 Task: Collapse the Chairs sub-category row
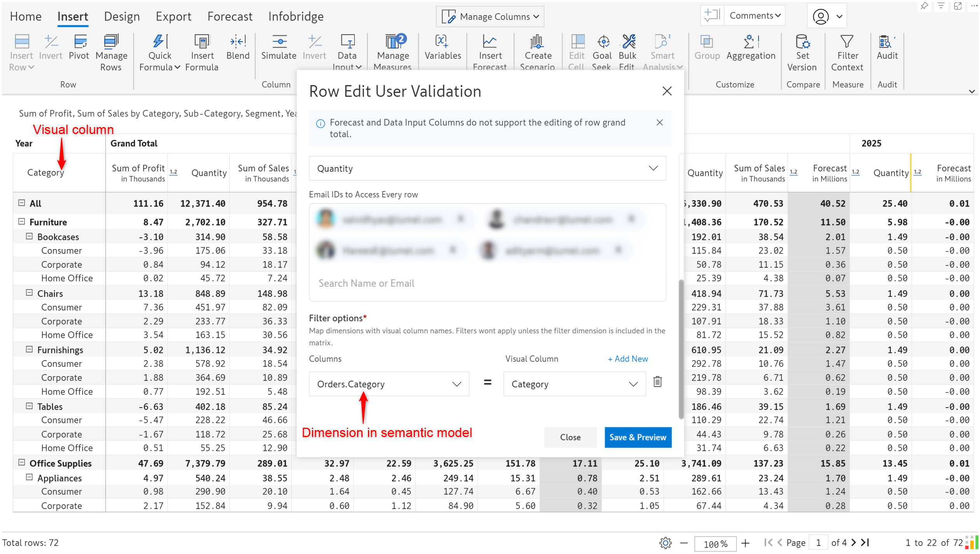click(30, 293)
